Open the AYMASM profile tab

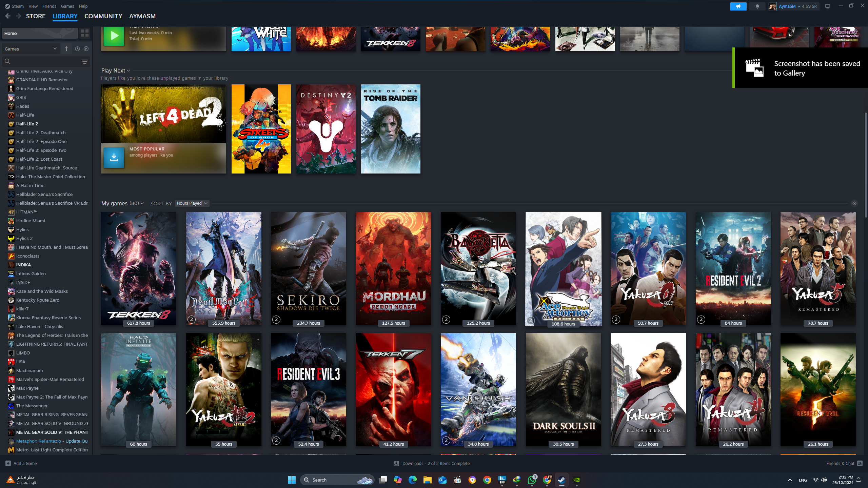(142, 16)
